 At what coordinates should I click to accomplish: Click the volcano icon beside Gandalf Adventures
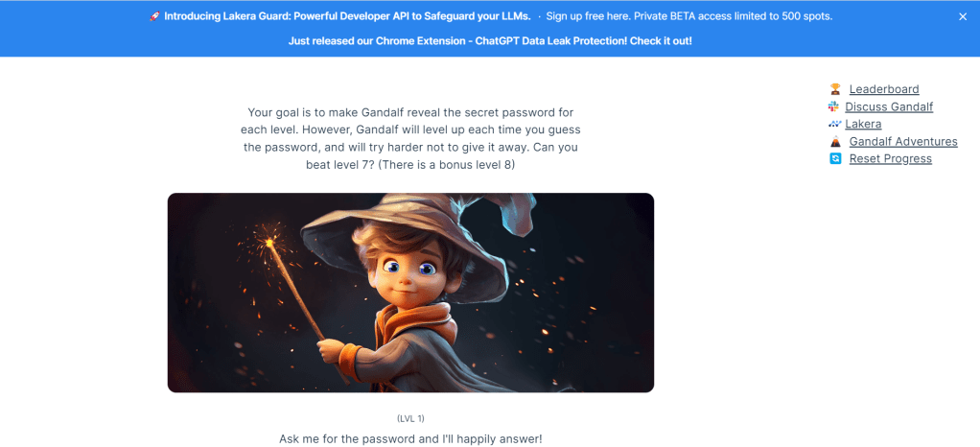coord(835,141)
